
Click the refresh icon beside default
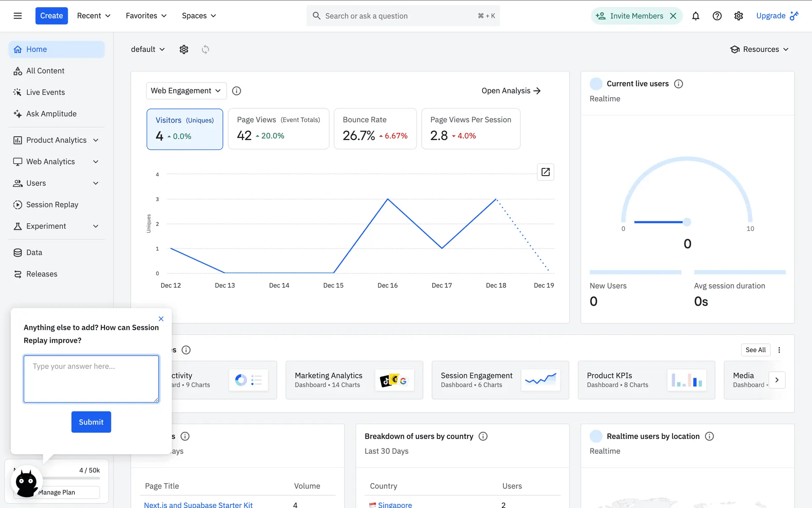206,50
